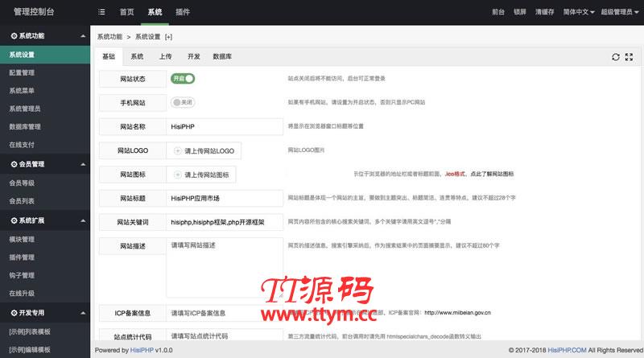644x358 pixels.
Task: Open 配置管理 in the sidebar
Action: [45, 72]
